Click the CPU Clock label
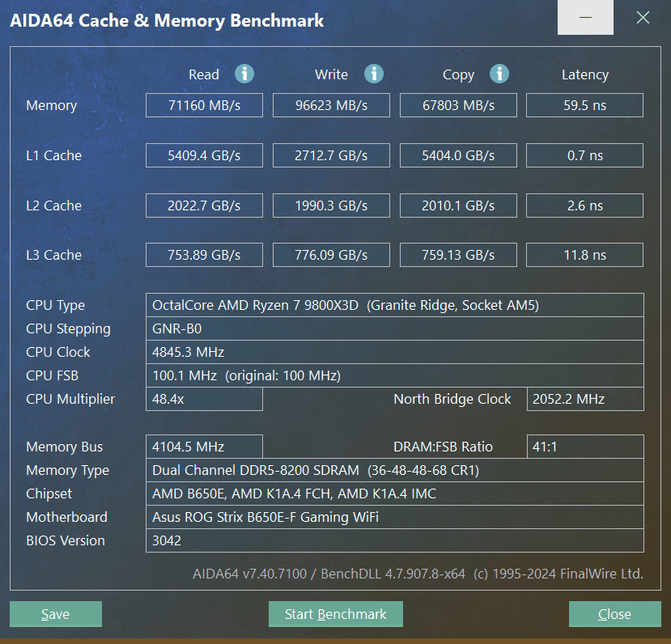Screen dimensions: 671x644 [x=57, y=352]
